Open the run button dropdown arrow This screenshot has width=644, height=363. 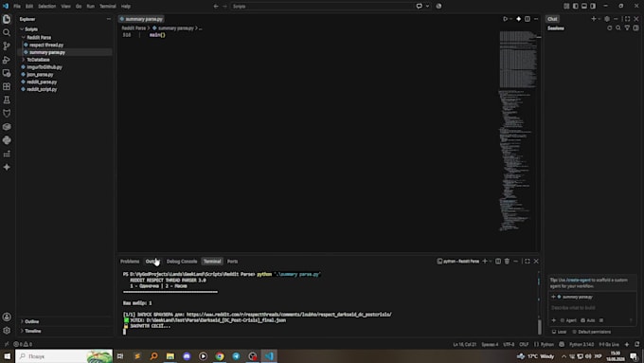click(510, 19)
